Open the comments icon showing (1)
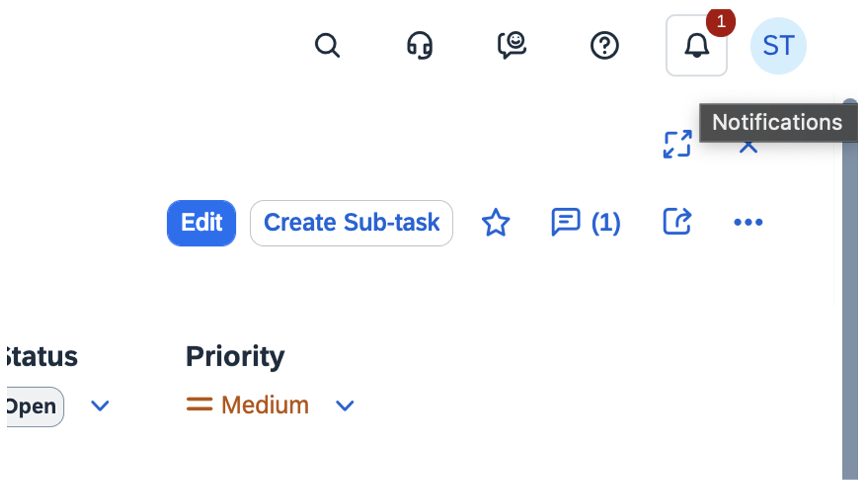868x486 pixels. (585, 223)
